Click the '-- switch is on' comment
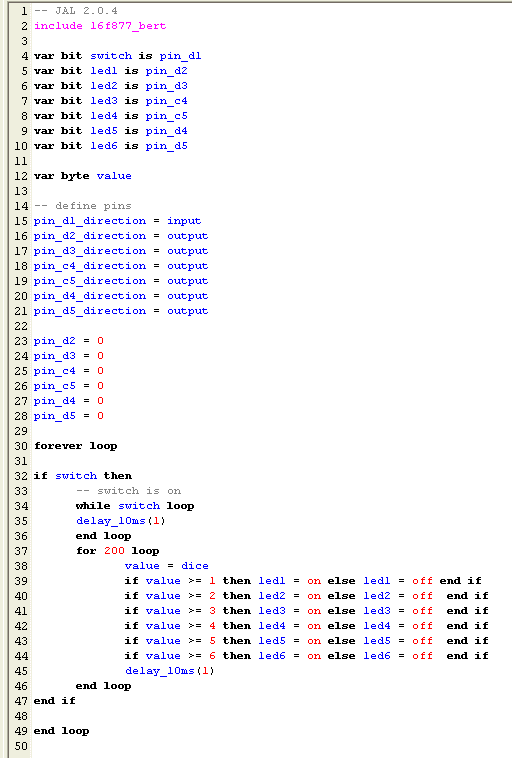This screenshot has height=758, width=512. coord(129,491)
